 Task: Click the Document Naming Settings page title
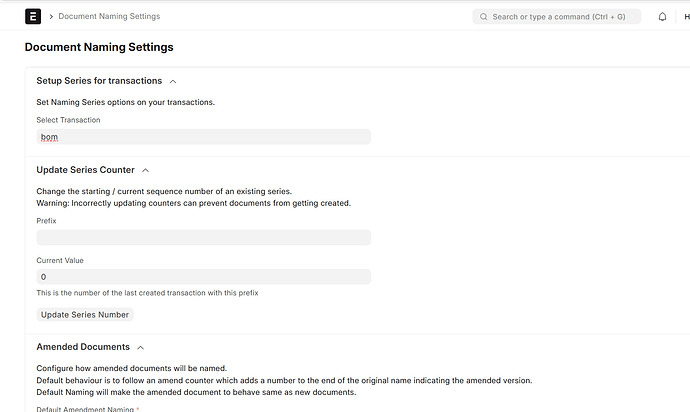[x=99, y=47]
